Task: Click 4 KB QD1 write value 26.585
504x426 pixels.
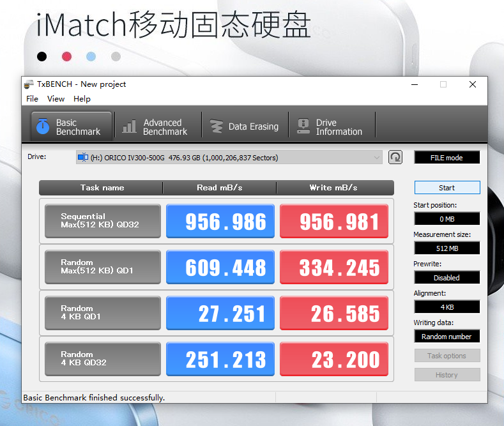Action: [334, 313]
